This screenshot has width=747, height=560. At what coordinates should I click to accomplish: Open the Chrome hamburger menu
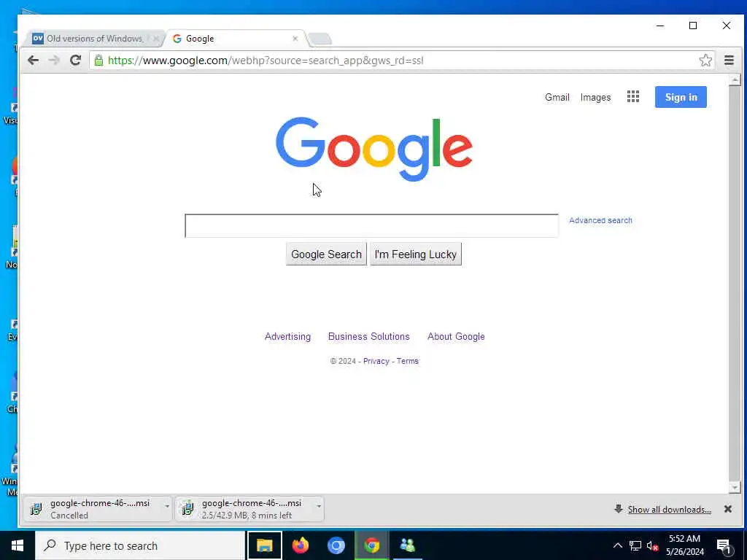(x=729, y=61)
